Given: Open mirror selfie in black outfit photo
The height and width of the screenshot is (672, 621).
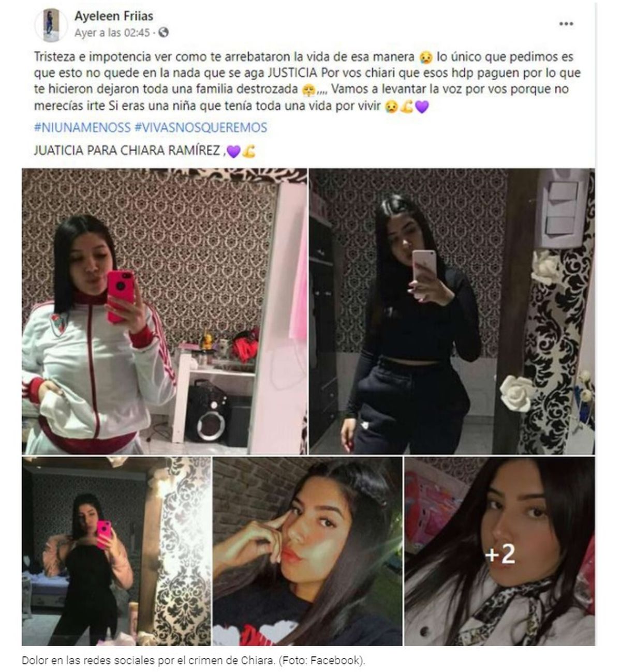Looking at the screenshot, I should tap(452, 311).
